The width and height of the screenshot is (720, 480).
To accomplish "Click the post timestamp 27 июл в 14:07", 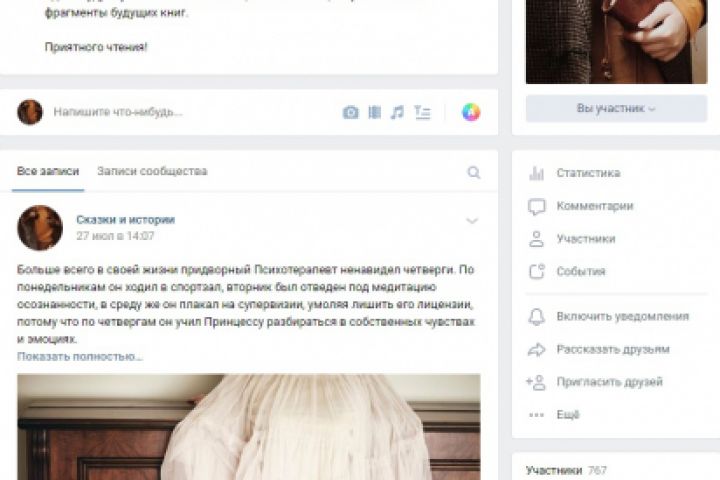I will coord(115,236).
